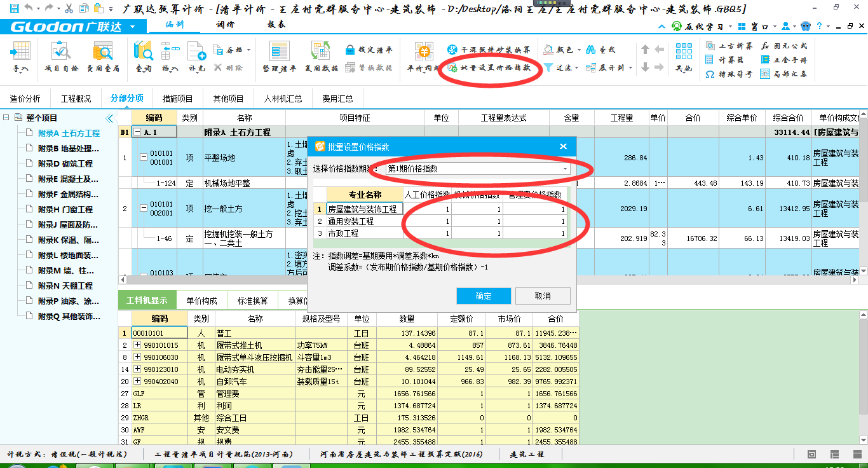Click the move down arrow icon

pos(646,67)
